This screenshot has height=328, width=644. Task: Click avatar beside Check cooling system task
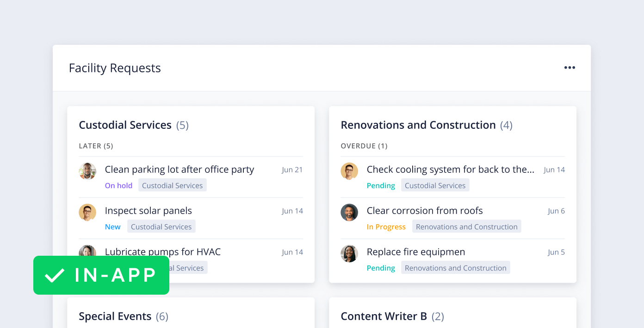(x=349, y=171)
